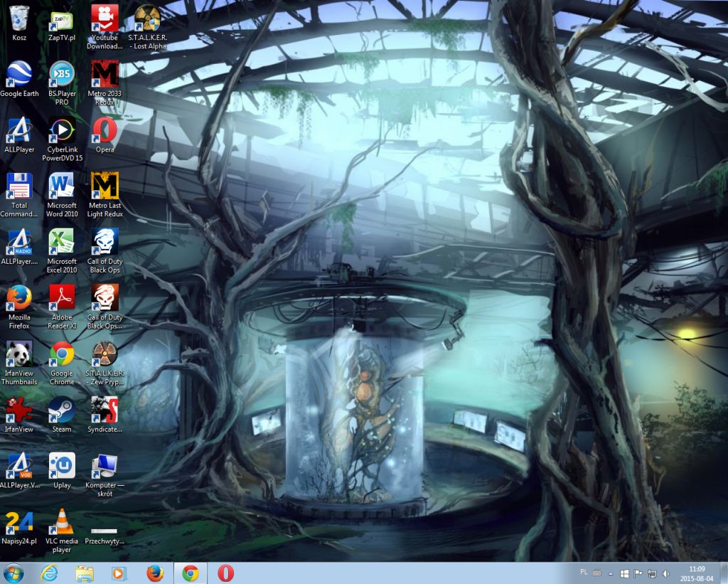Open Firefox from the taskbar
728x584 pixels.
click(155, 573)
